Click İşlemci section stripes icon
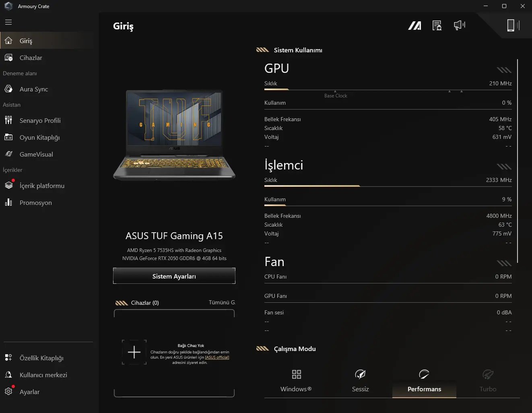This screenshot has width=532, height=413. point(504,167)
